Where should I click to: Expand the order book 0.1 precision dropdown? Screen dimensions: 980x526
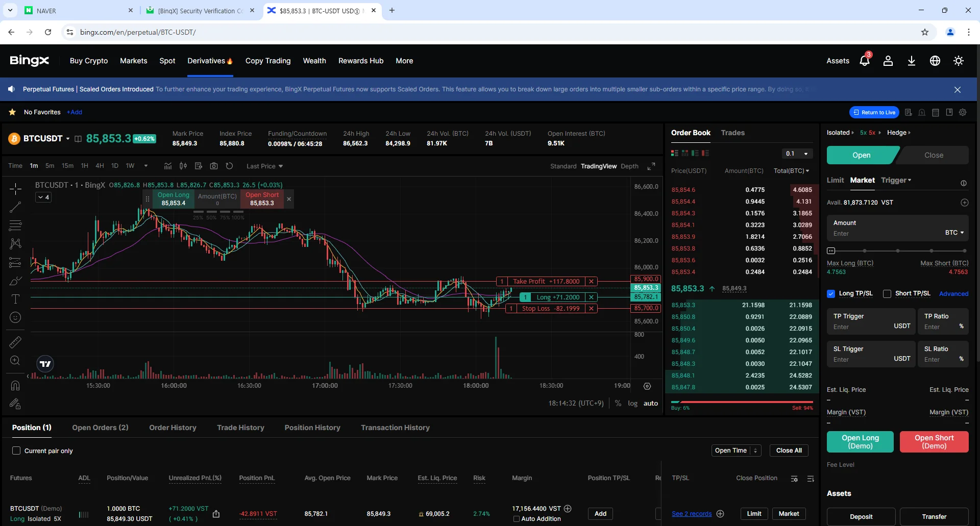tap(797, 154)
